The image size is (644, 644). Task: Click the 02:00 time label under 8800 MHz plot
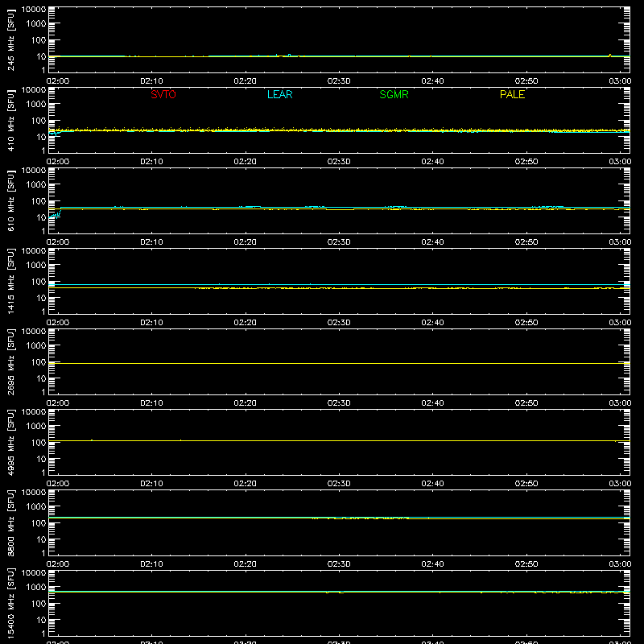58,564
